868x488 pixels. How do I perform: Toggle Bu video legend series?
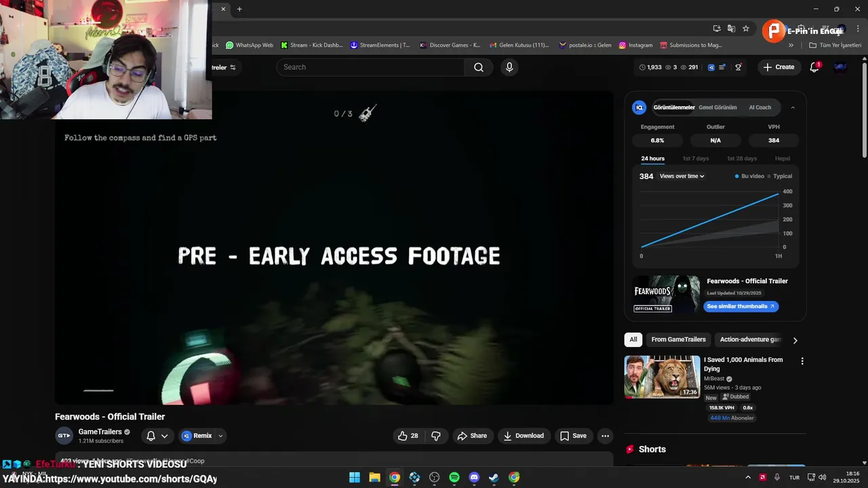click(749, 176)
